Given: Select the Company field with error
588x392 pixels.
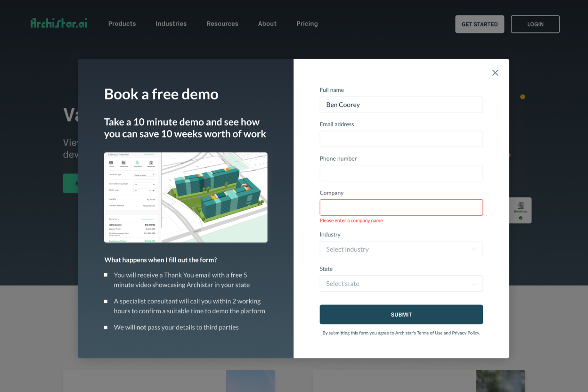Looking at the screenshot, I should (401, 207).
